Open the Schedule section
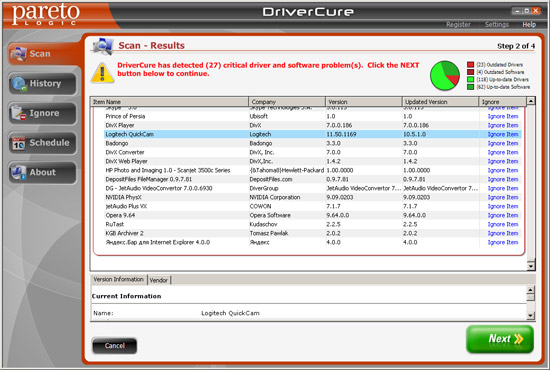 [42, 143]
